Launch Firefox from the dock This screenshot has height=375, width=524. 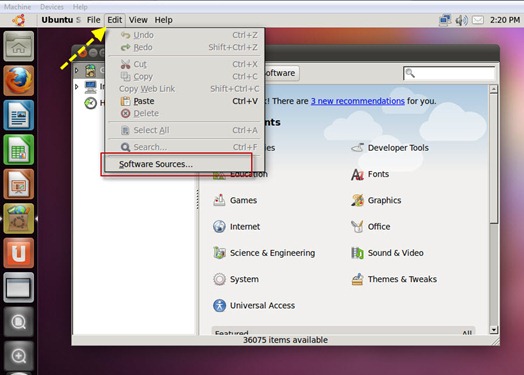(19, 81)
